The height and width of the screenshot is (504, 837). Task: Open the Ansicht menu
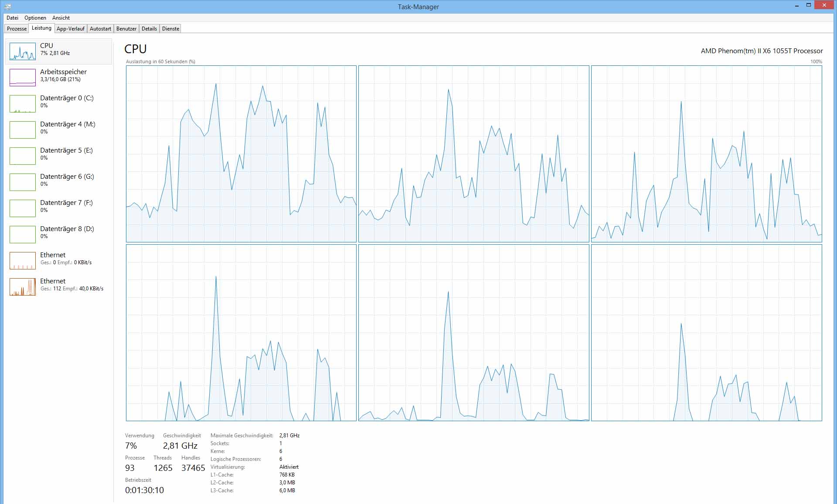click(61, 18)
